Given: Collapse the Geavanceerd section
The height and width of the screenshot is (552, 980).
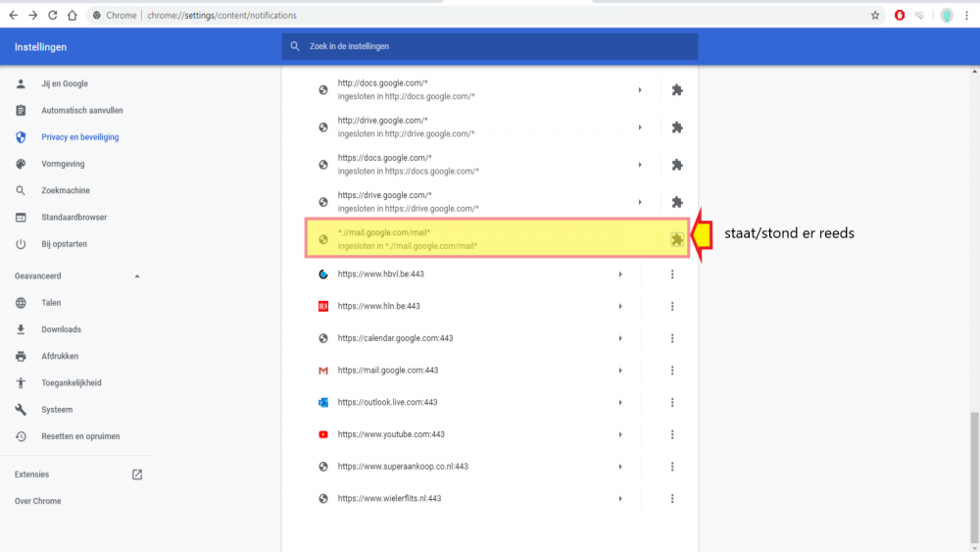Looking at the screenshot, I should click(136, 276).
